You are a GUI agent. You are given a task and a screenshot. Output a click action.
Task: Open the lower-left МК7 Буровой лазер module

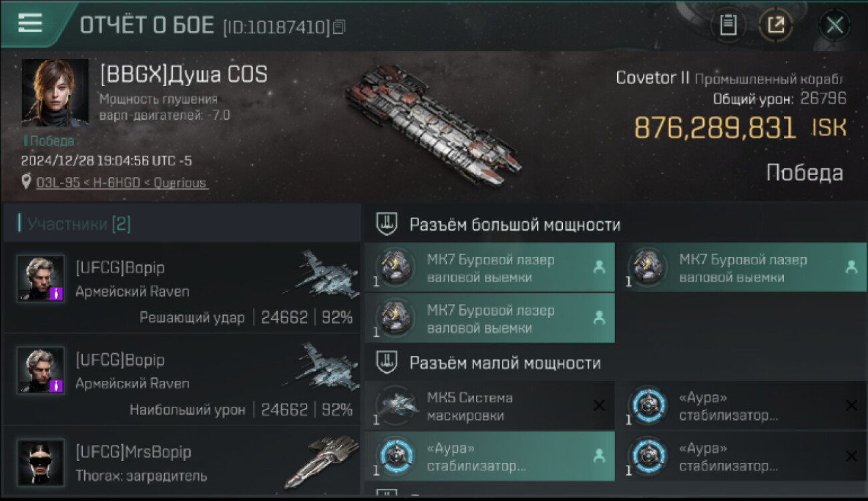(x=489, y=319)
